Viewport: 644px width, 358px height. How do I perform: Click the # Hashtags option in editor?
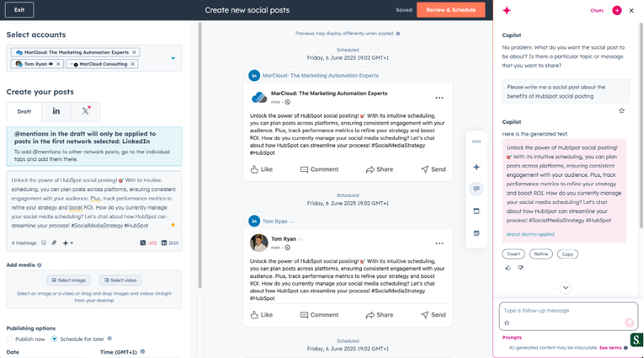click(24, 243)
